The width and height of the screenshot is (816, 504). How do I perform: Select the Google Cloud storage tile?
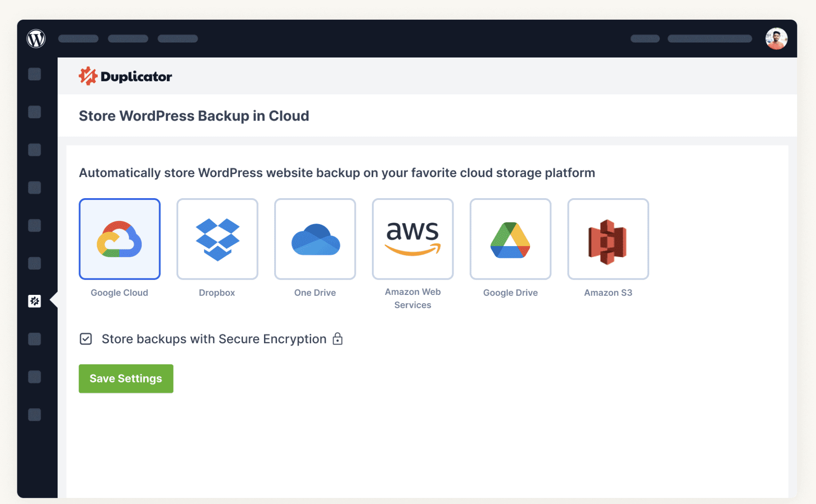[119, 239]
